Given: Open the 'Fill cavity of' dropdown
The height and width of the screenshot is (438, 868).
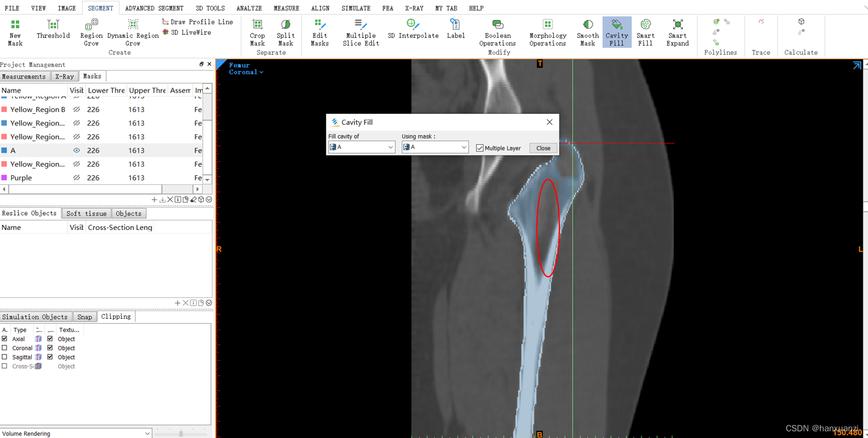Looking at the screenshot, I should [x=362, y=147].
